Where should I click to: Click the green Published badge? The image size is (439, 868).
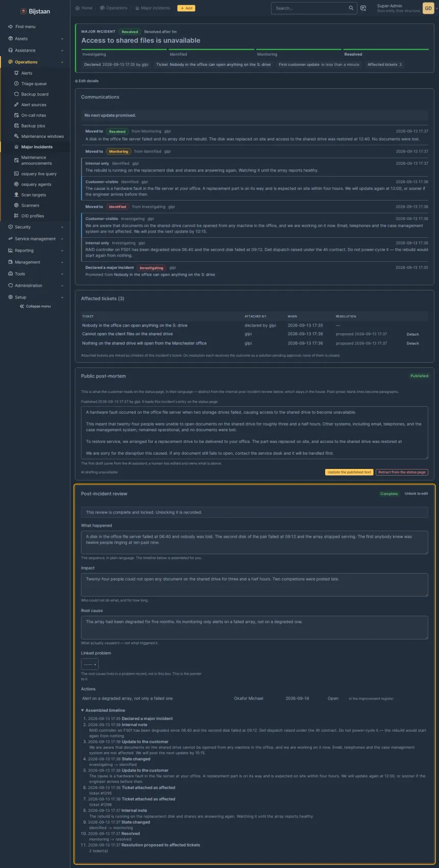pos(419,376)
